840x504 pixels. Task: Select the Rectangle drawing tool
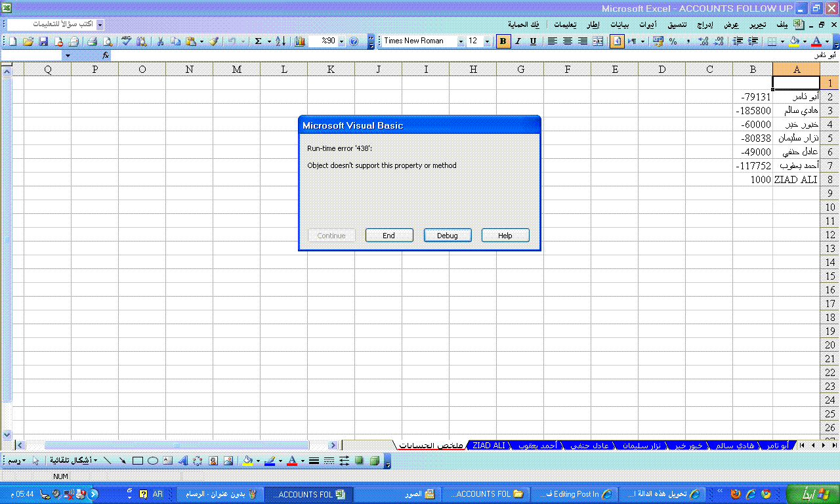click(138, 461)
